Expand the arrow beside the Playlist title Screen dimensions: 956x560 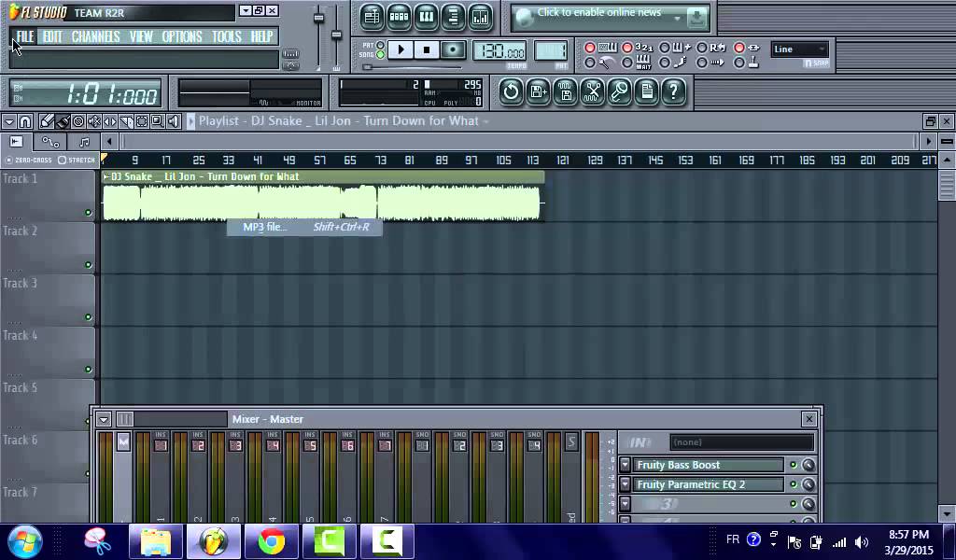[x=190, y=121]
